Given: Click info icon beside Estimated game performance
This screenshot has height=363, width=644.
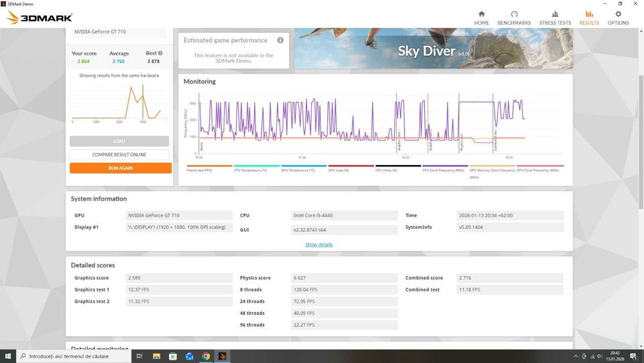Looking at the screenshot, I should coord(280,40).
